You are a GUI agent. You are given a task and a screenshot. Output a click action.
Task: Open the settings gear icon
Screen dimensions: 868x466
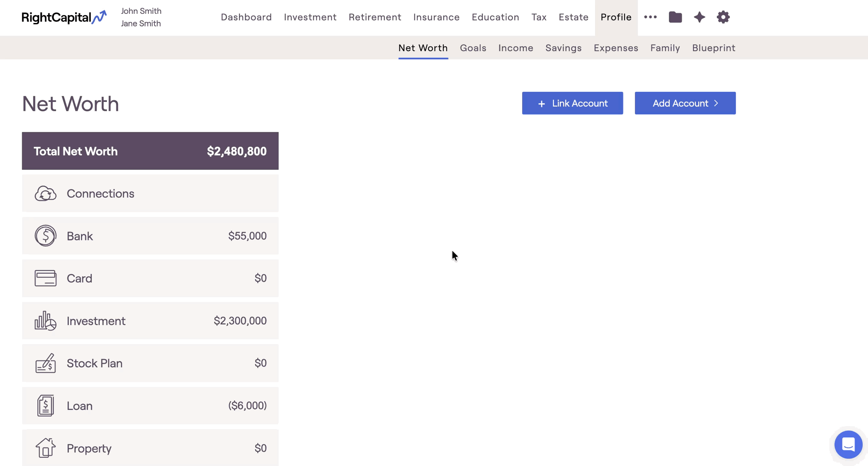pos(723,17)
